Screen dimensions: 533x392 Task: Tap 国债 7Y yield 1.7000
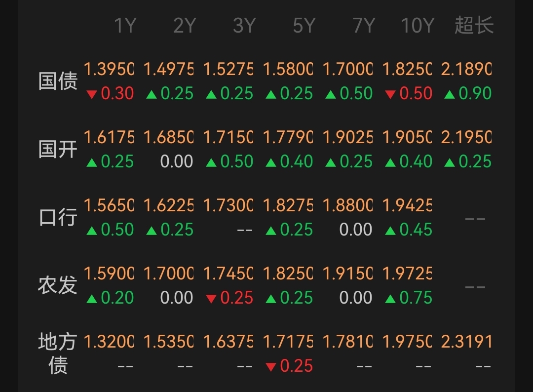(347, 69)
